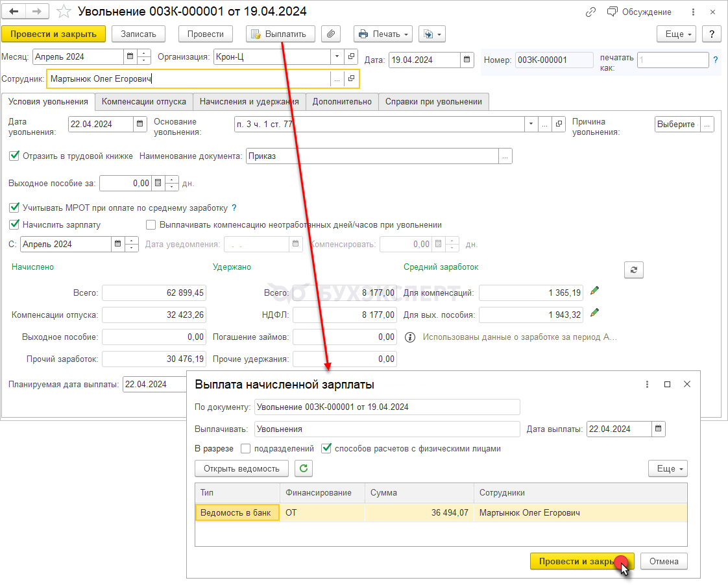Image resolution: width=728 pixels, height=587 pixels.
Task: Click the favorites star icon by title
Action: coord(64,12)
